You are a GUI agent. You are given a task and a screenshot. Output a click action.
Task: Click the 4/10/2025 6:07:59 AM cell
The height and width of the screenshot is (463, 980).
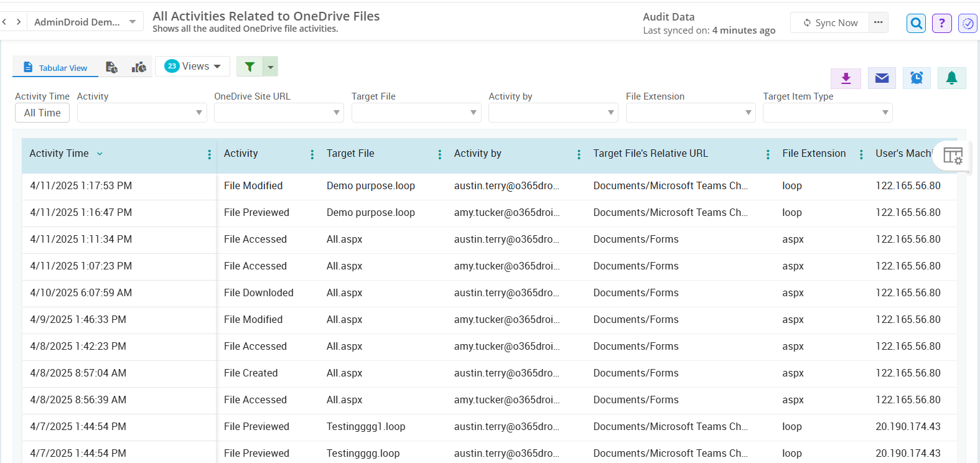(x=81, y=293)
